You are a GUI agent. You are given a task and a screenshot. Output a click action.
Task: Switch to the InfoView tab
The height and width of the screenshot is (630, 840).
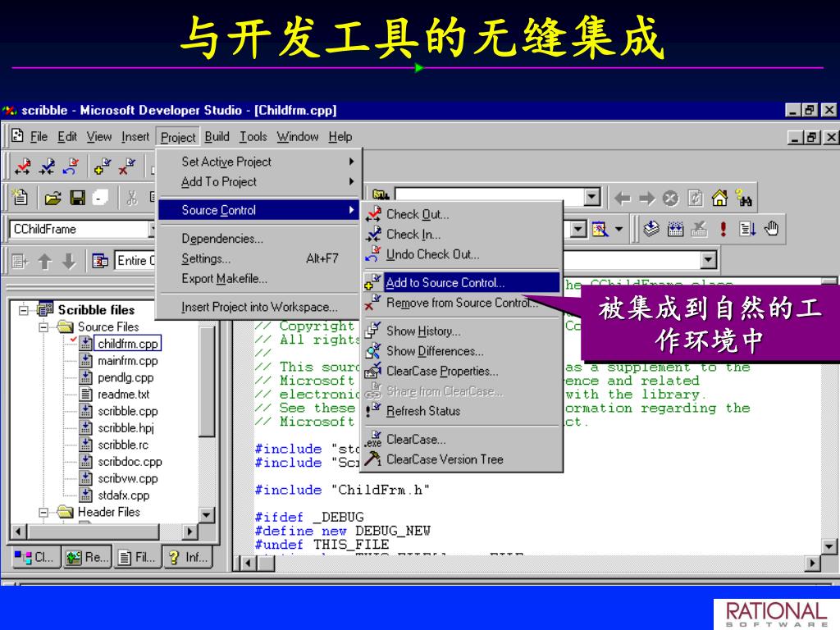(x=188, y=558)
